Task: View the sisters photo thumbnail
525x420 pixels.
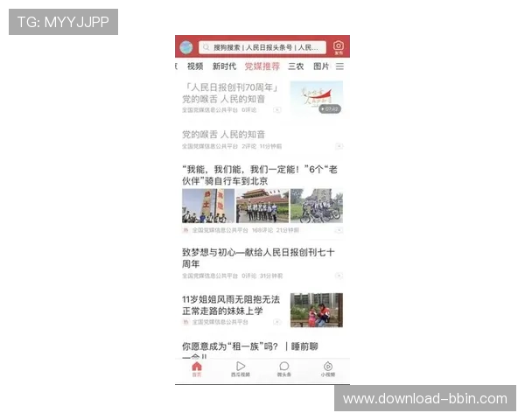Action: click(x=317, y=310)
